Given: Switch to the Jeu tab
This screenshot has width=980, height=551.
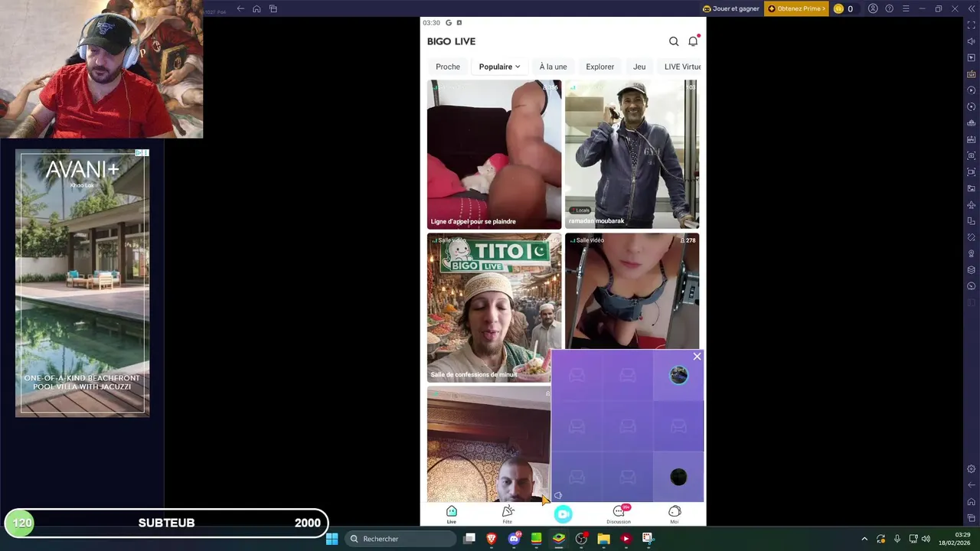Looking at the screenshot, I should (639, 67).
